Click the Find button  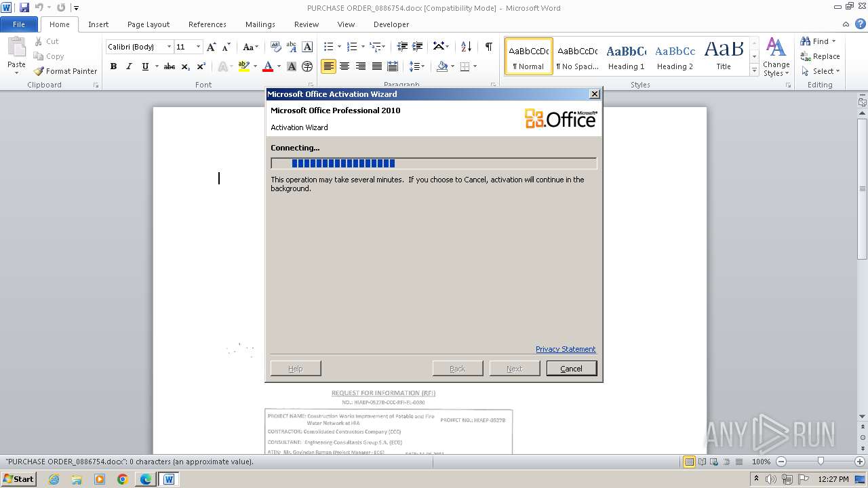(x=817, y=41)
